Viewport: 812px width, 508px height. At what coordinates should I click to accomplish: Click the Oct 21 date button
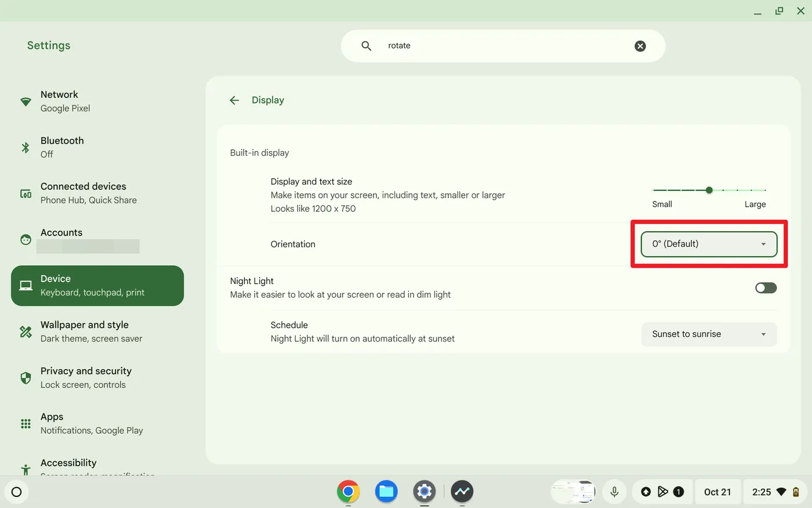(717, 492)
